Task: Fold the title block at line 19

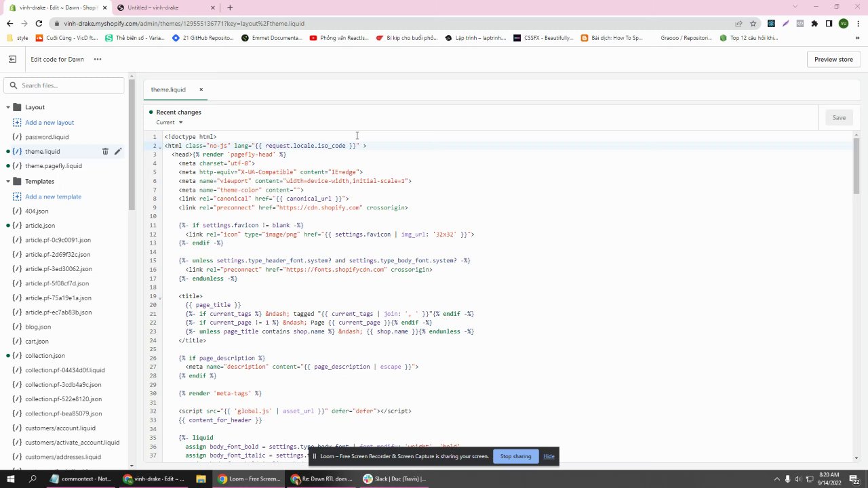Action: [160, 297]
